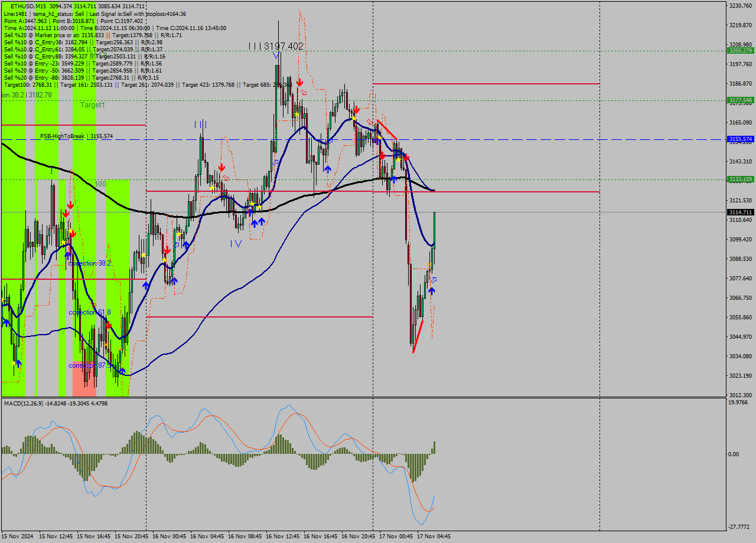Viewport: 756px width, 543px height.
Task: Select the 'I V' wave label
Action: point(236,243)
